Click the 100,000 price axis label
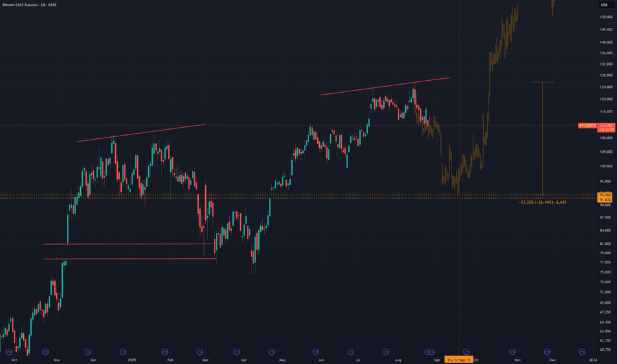Screen dimensions: 617x364 pyautogui.click(x=606, y=166)
